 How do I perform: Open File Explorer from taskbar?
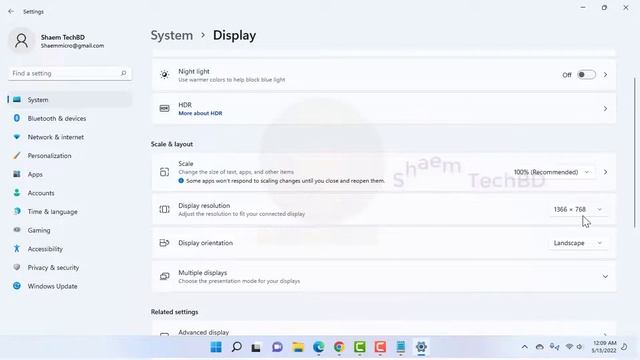tap(298, 347)
